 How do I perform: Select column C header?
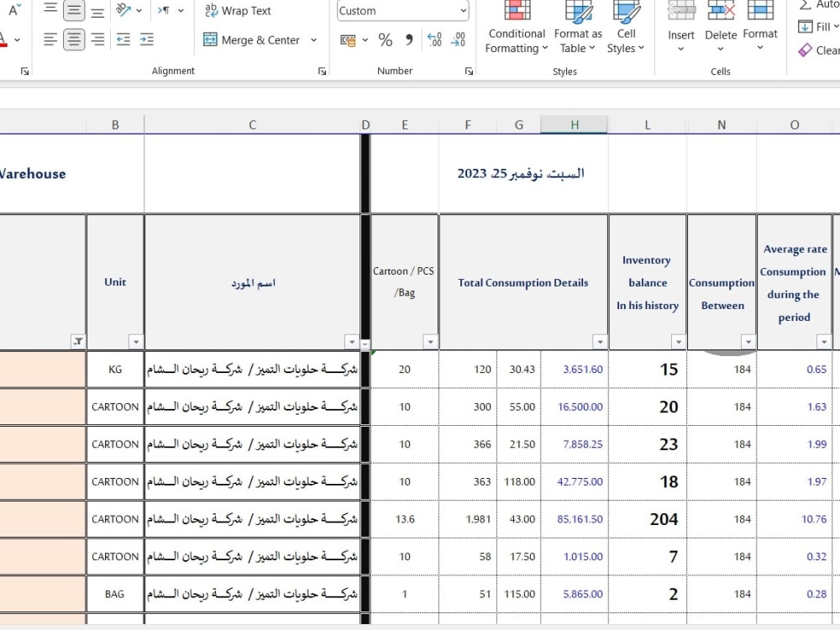pyautogui.click(x=252, y=125)
